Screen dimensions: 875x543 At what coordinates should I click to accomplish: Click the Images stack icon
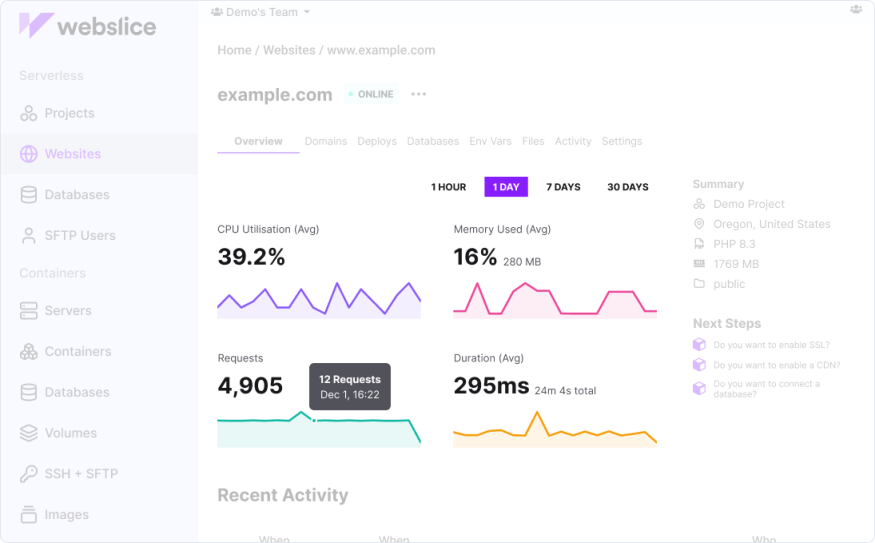[29, 515]
